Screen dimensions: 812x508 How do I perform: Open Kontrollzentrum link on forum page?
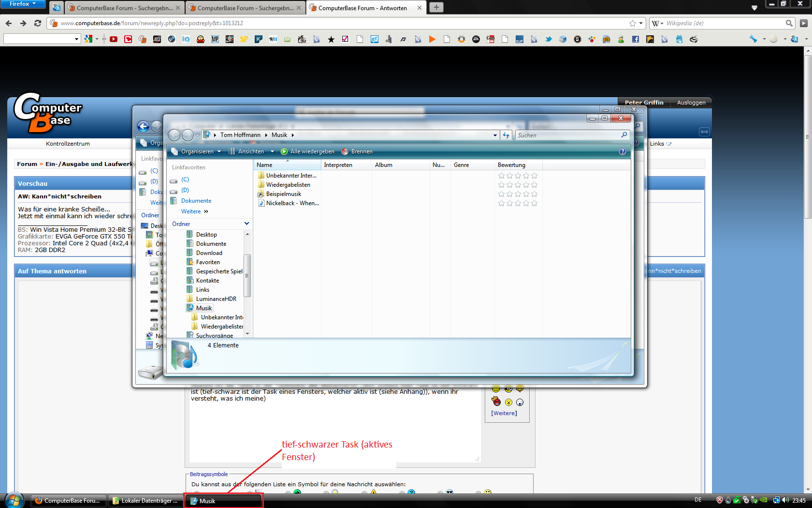68,144
